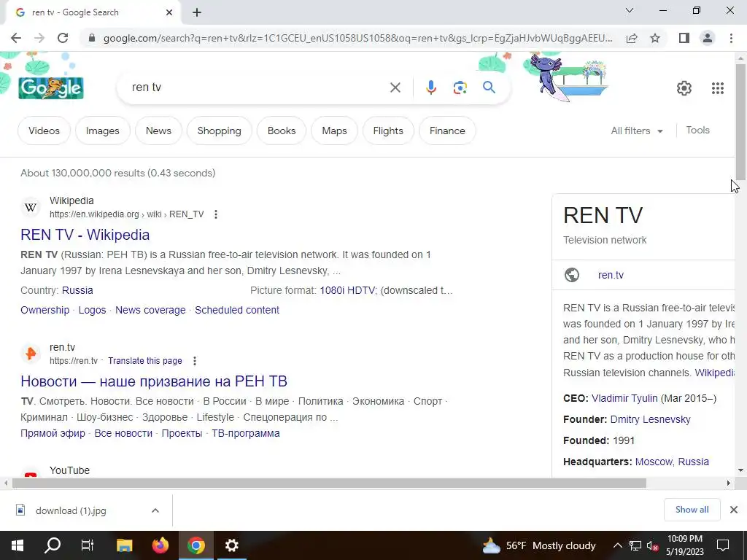Click the horizontal scrollbar thumb

[x=329, y=483]
